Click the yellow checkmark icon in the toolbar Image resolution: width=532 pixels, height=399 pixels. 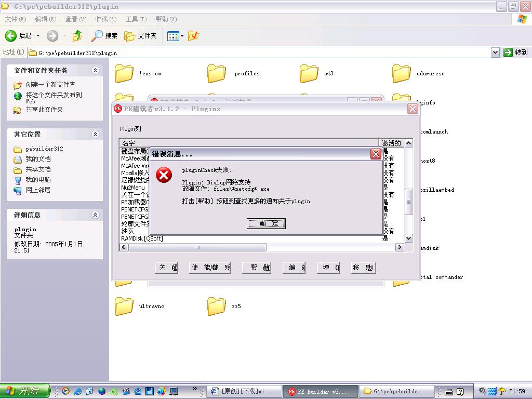[x=193, y=36]
